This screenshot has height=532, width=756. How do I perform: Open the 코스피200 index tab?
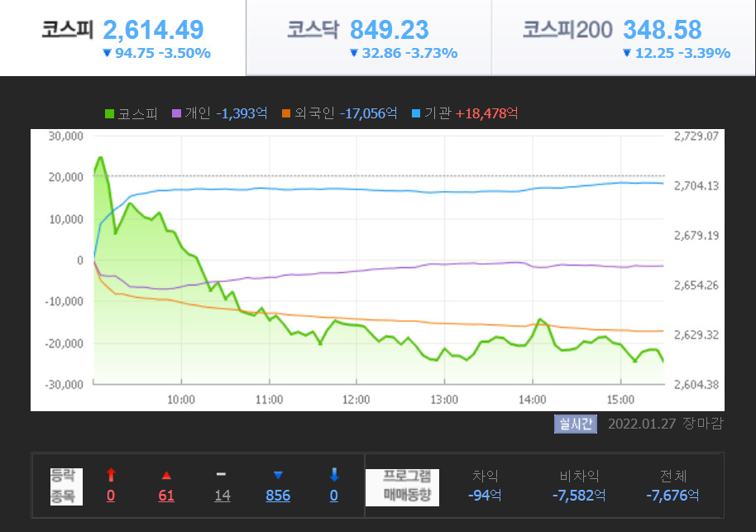point(624,37)
